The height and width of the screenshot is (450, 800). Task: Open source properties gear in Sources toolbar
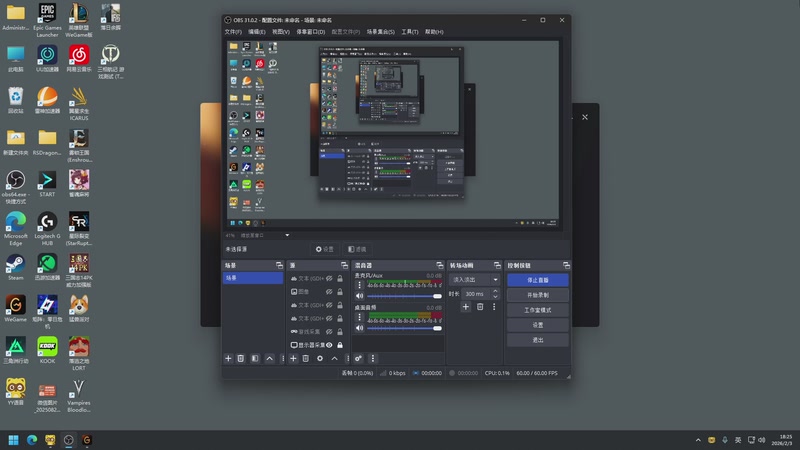(320, 359)
